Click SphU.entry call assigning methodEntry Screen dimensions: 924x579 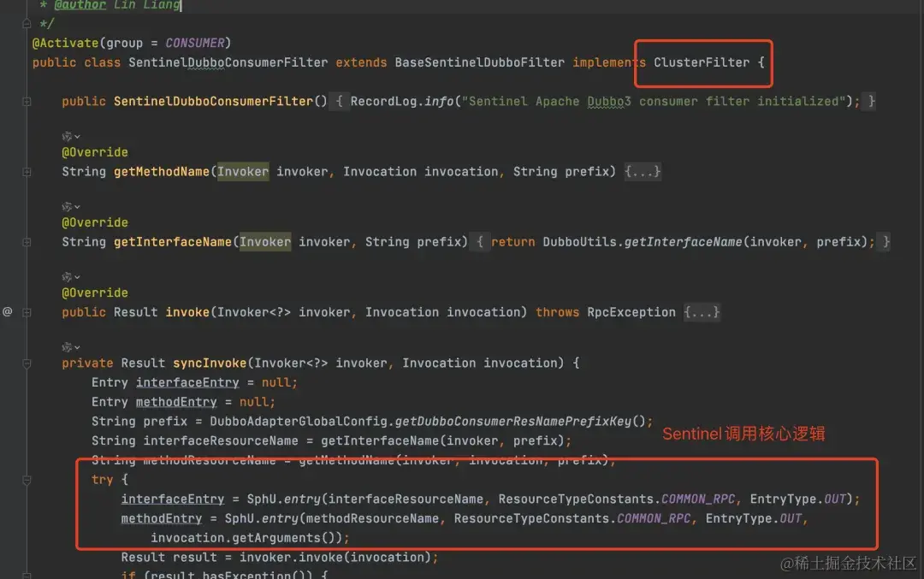coord(261,518)
